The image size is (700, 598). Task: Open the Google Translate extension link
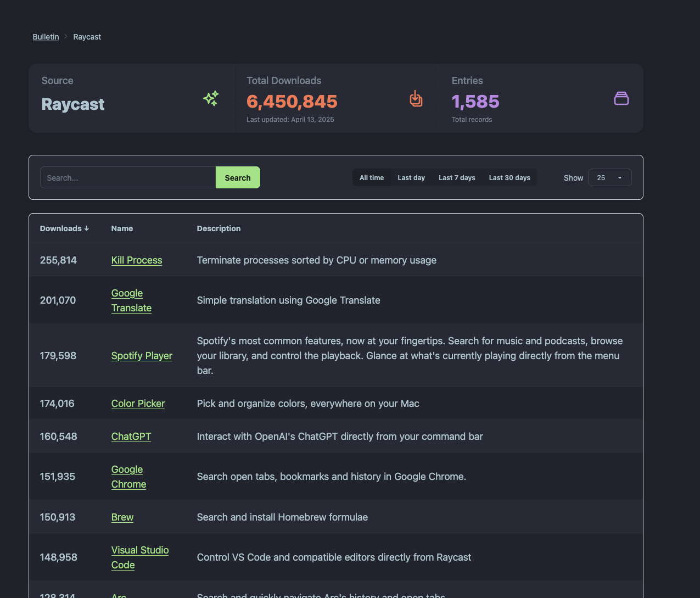click(131, 300)
